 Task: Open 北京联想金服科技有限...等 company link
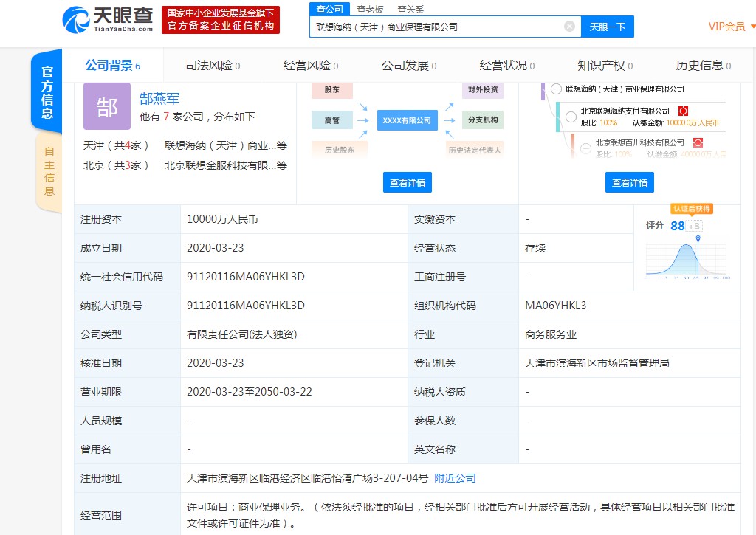(226, 165)
